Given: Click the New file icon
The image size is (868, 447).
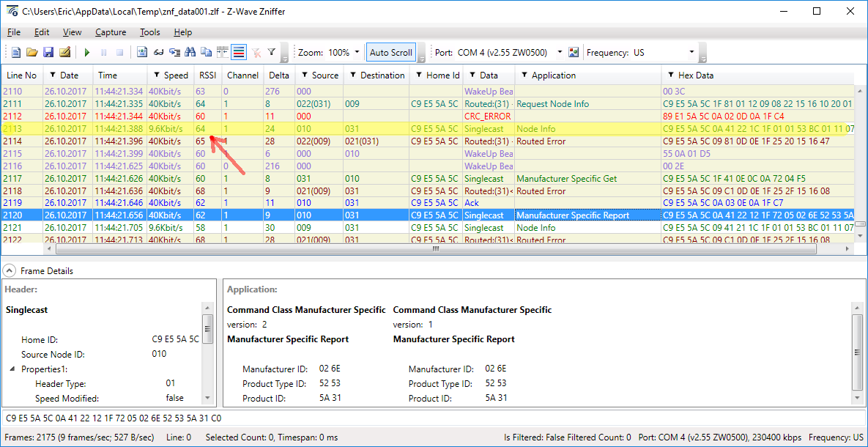Looking at the screenshot, I should 16,53.
